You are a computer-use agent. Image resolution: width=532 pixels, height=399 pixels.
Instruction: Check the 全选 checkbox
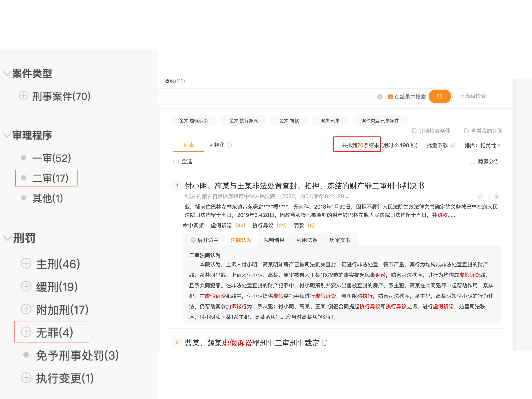click(x=176, y=161)
